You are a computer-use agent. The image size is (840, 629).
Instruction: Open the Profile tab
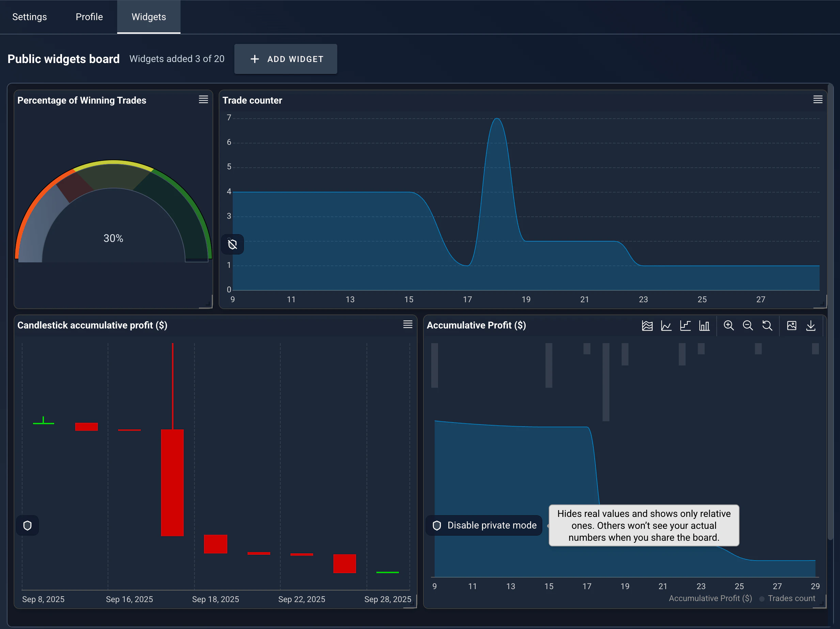tap(89, 17)
